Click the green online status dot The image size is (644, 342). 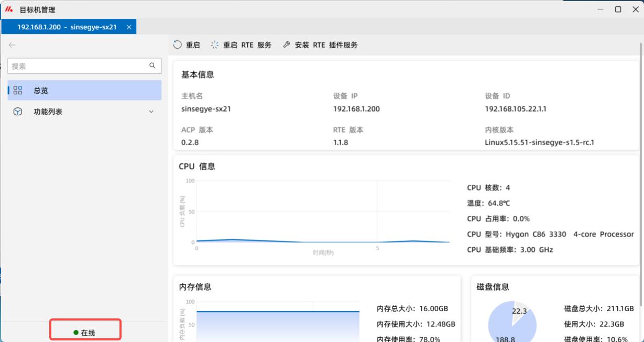[x=76, y=333]
